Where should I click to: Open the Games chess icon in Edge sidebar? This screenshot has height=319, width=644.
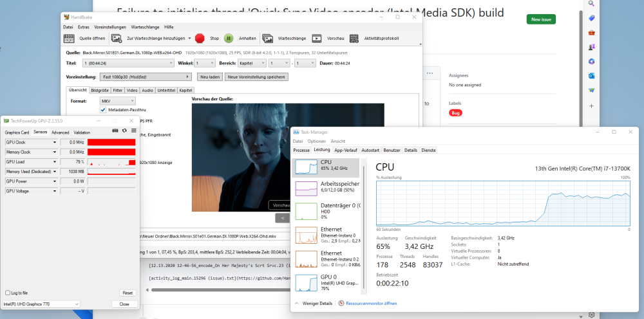(591, 47)
